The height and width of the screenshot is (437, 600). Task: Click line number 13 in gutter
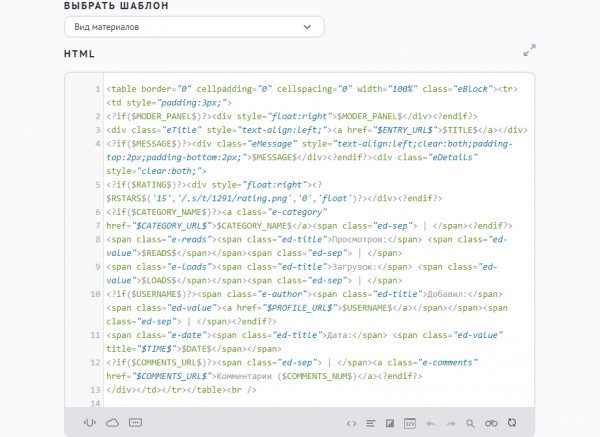tap(95, 390)
